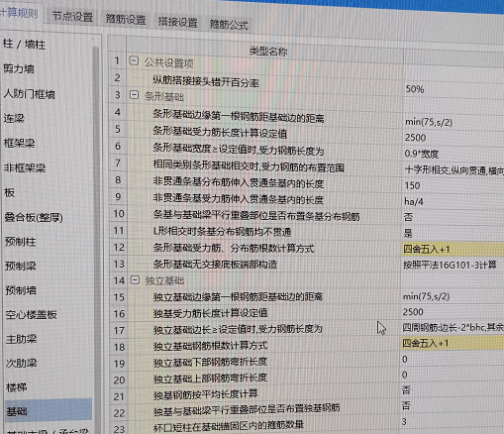Open the 四周钢筋:边长-2*bhc value cell
504x434 pixels.
click(x=454, y=327)
